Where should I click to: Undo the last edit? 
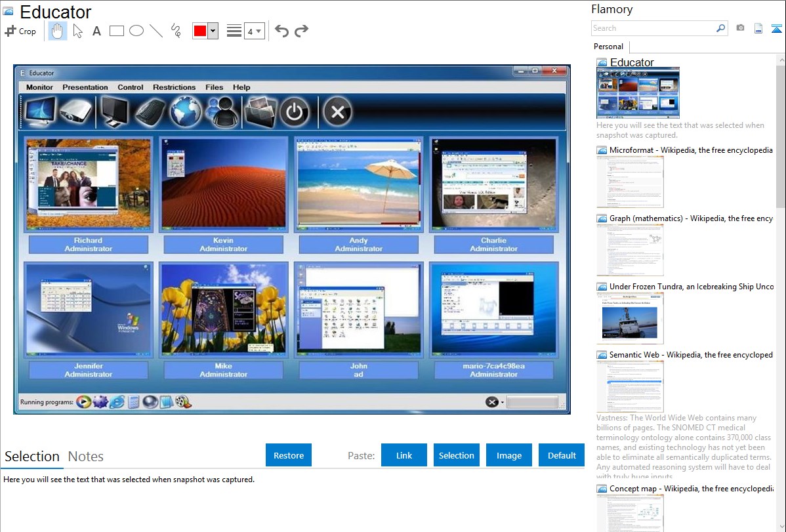tap(281, 31)
